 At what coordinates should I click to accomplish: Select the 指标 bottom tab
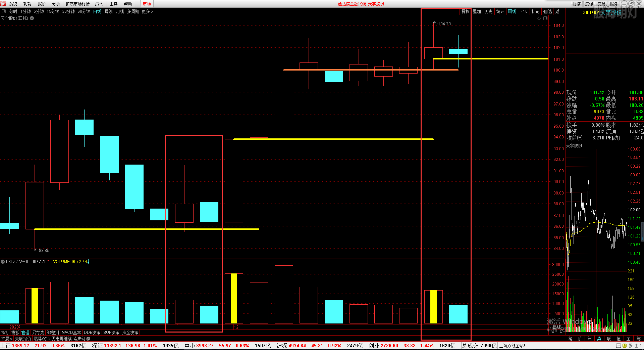pyautogui.click(x=5, y=333)
